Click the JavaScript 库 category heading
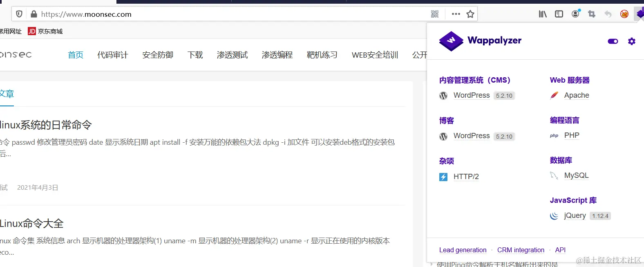The image size is (644, 267). point(573,200)
